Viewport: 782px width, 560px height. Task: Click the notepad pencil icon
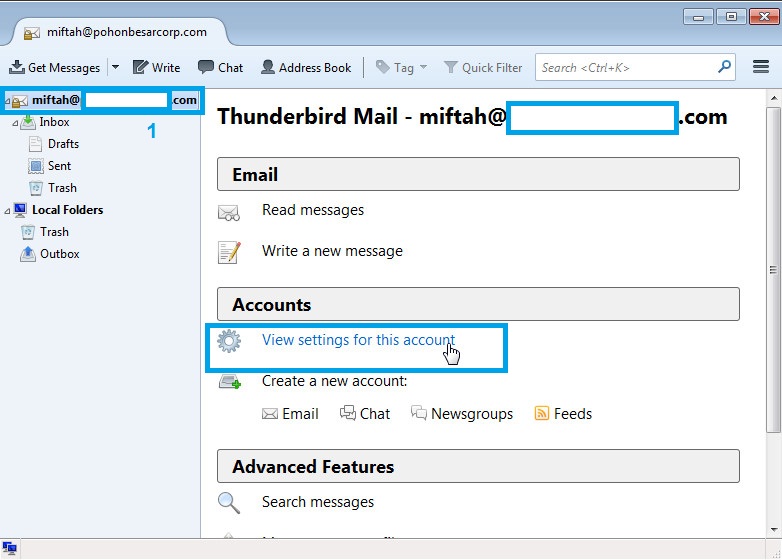[x=229, y=252]
